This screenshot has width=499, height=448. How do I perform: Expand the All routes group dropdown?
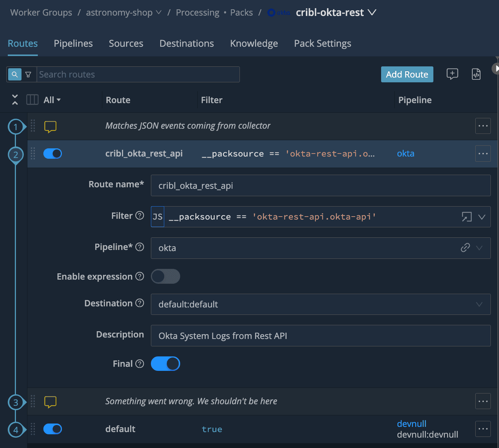52,100
